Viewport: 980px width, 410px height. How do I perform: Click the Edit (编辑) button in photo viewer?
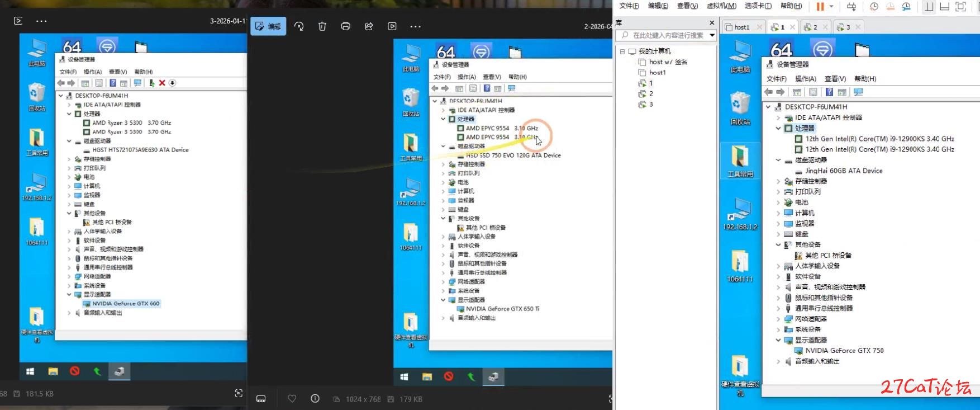268,26
